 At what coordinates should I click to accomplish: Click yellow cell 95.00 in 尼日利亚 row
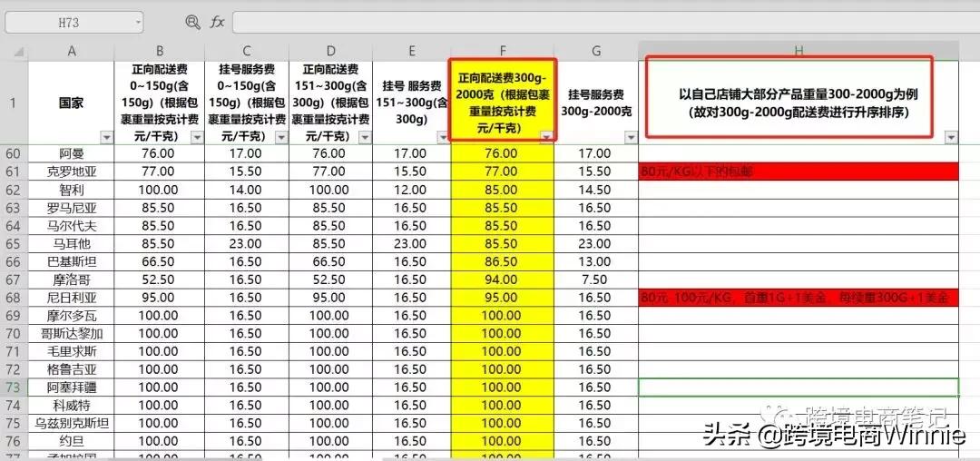click(502, 298)
